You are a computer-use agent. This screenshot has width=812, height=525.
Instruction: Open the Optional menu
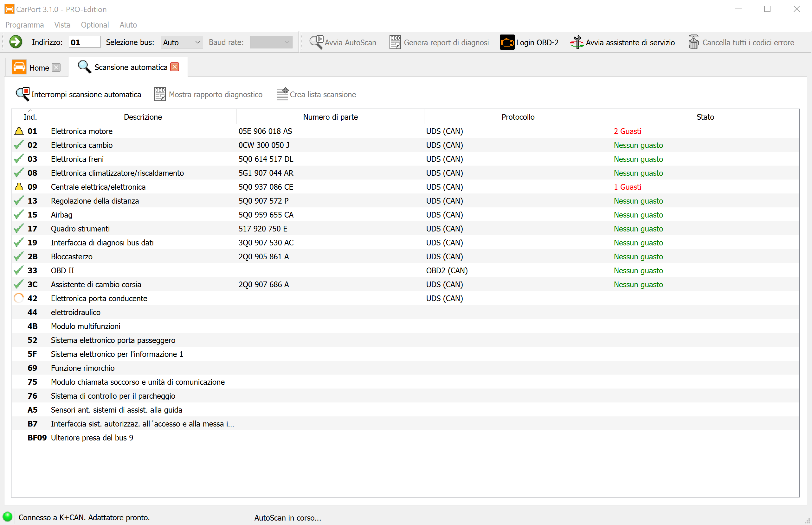click(94, 25)
